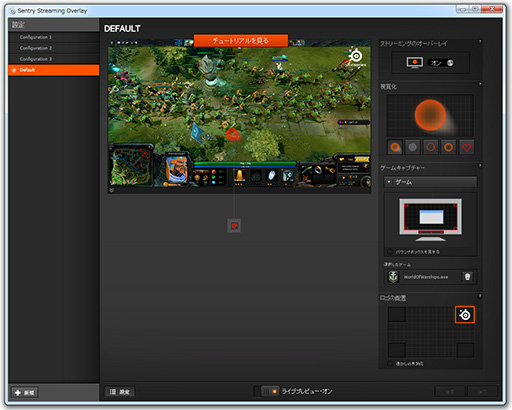Toggle the streaming overlay On switch

tap(441, 63)
